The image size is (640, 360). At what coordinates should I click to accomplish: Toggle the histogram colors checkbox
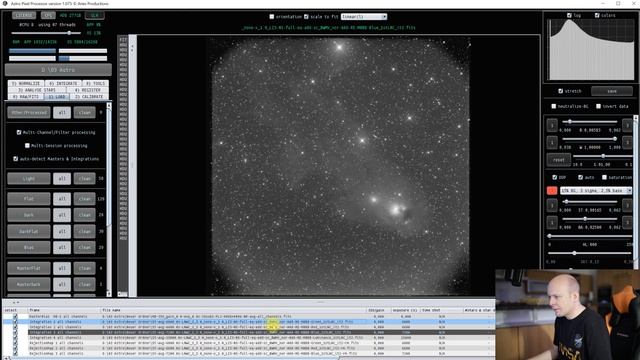597,16
